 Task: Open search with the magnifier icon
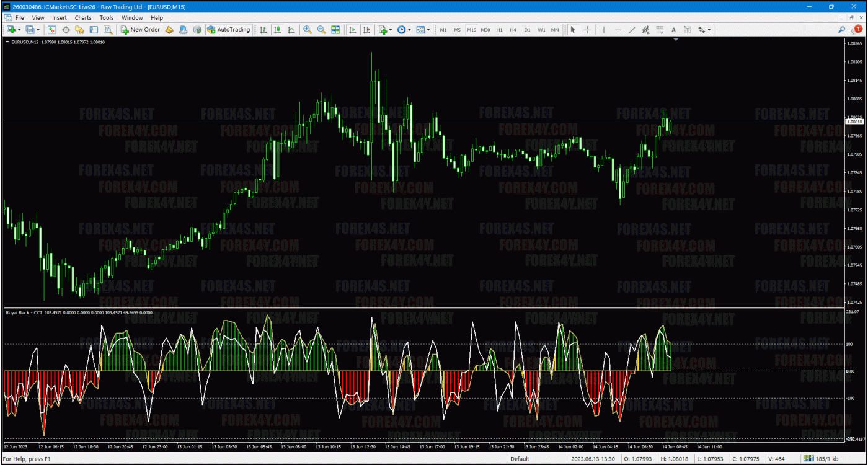click(842, 30)
